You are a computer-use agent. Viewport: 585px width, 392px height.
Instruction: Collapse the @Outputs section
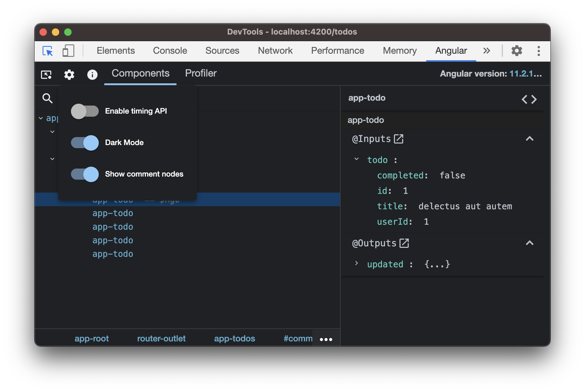529,243
